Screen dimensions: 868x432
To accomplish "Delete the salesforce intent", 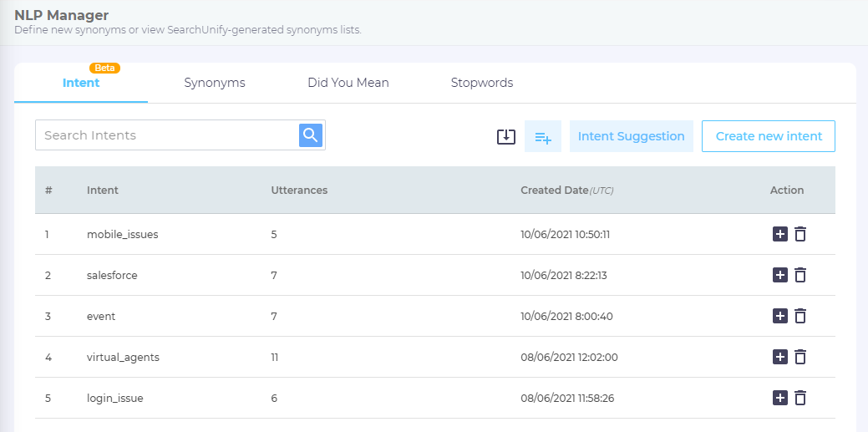I will (x=800, y=275).
